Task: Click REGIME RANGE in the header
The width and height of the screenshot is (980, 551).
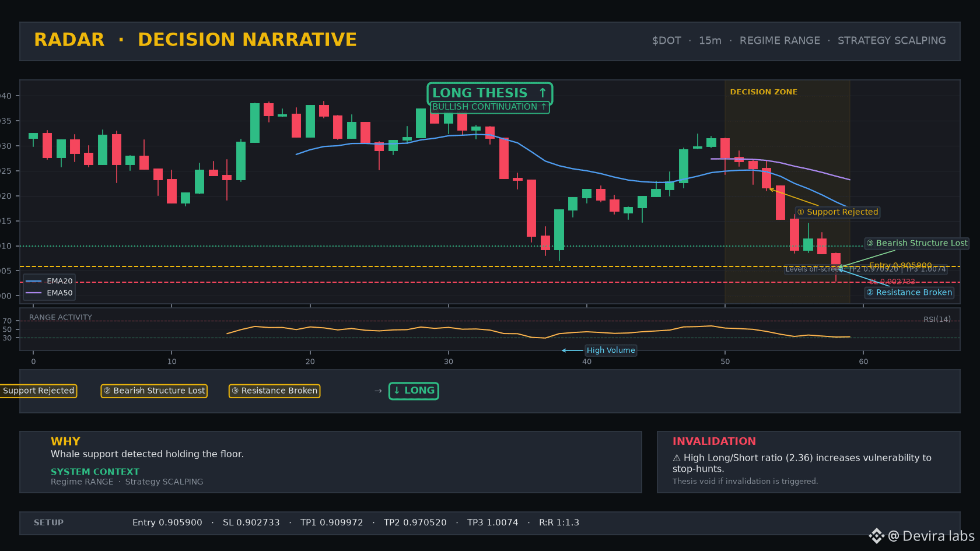Action: pyautogui.click(x=779, y=41)
